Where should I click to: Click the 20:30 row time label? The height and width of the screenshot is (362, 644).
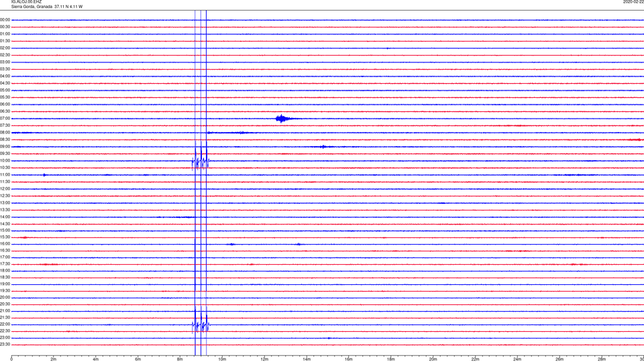tap(5, 304)
